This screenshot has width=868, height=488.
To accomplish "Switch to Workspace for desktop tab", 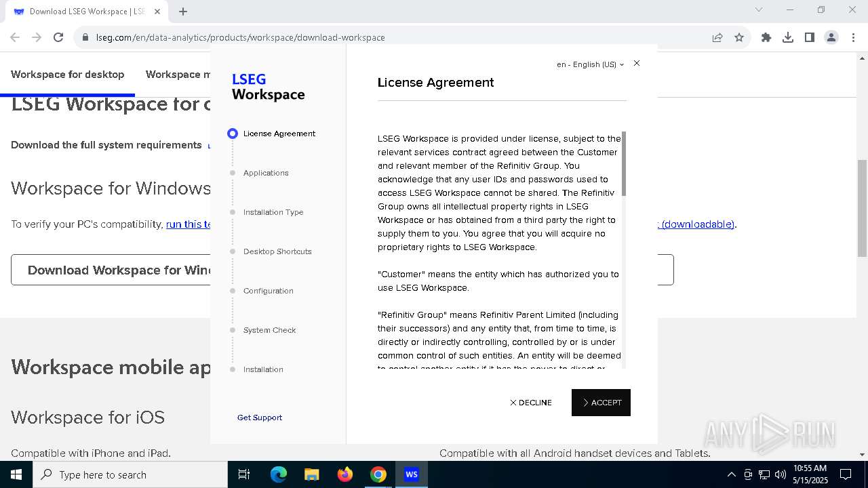I will [68, 75].
